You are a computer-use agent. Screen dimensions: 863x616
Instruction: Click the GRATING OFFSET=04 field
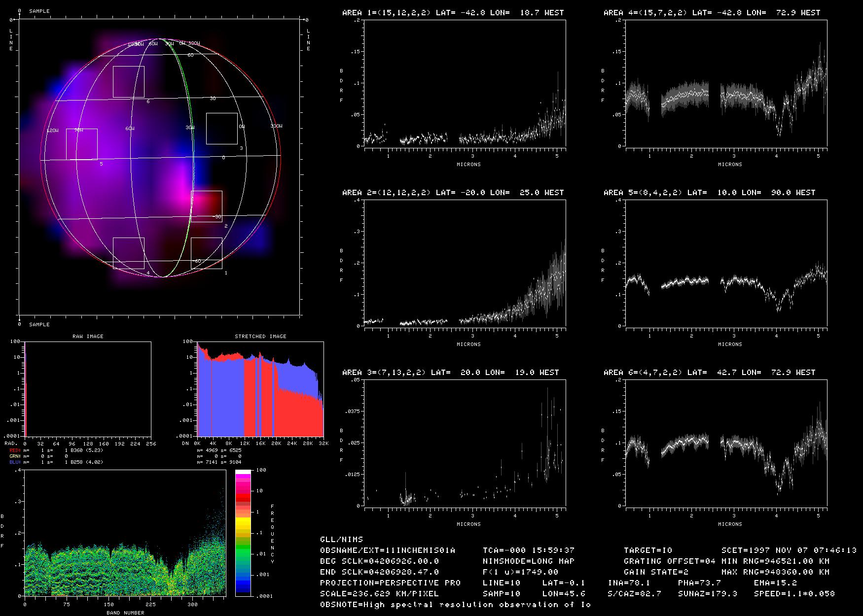[x=670, y=561]
